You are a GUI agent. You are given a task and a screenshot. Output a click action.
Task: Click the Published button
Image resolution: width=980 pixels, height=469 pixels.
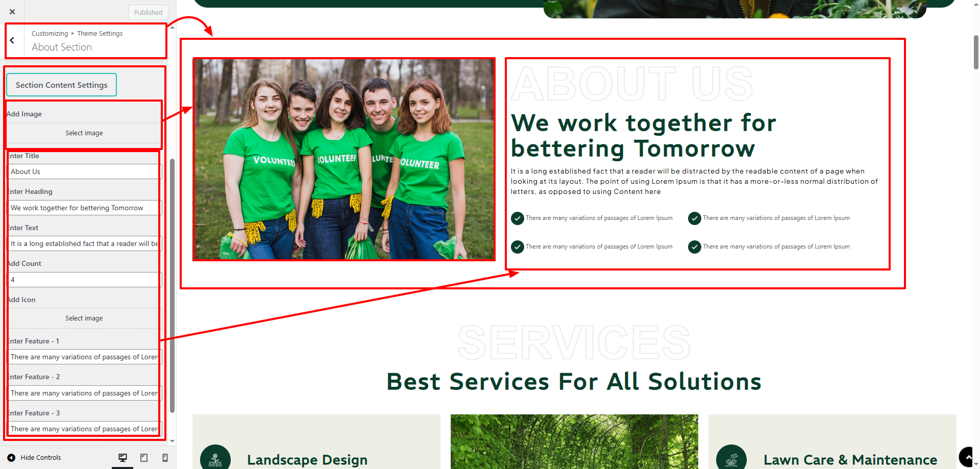click(149, 12)
